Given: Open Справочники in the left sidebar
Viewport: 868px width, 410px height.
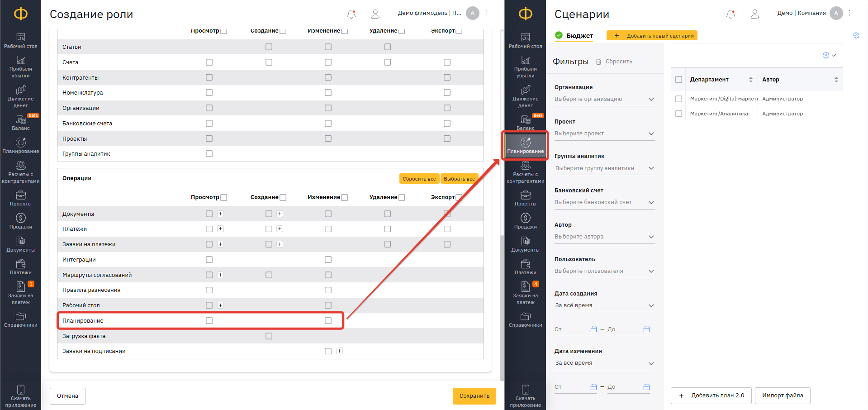Looking at the screenshot, I should pos(20,319).
